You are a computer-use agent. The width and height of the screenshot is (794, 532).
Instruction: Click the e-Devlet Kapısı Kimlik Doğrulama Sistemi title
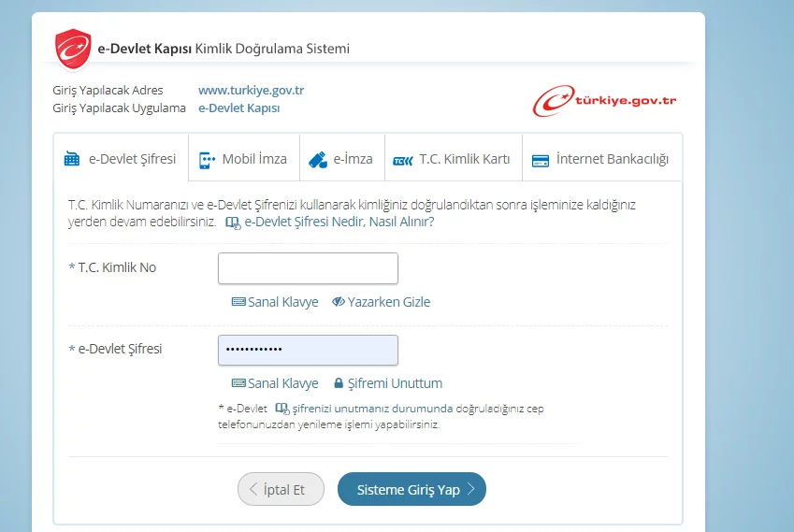[224, 49]
